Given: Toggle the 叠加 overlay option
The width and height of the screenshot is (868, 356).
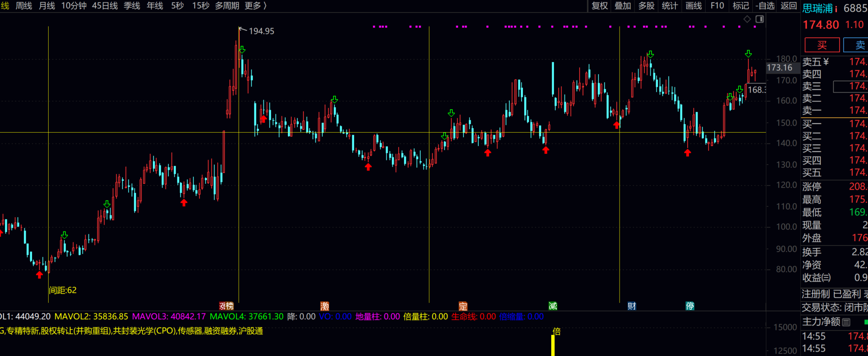Looking at the screenshot, I should 623,6.
